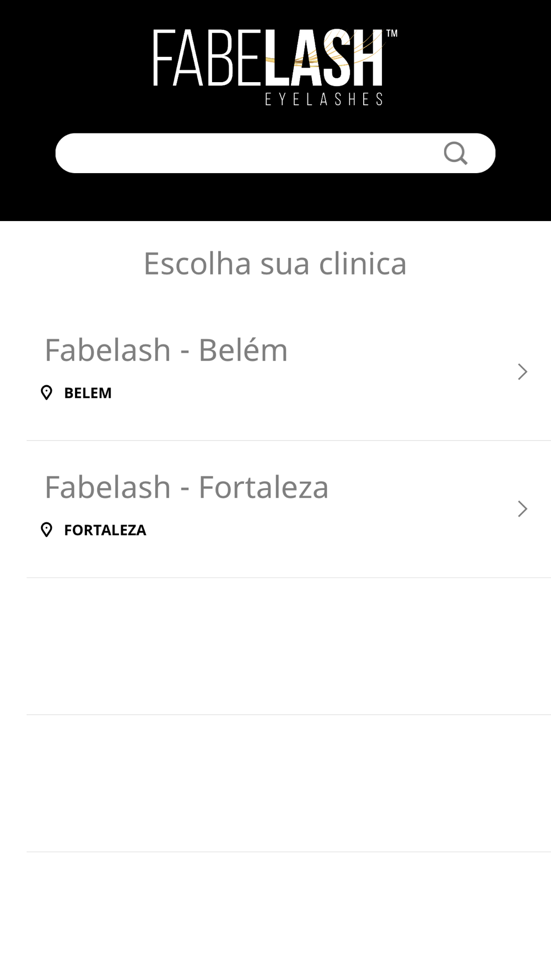Tap the BELEM city label
Image resolution: width=551 pixels, height=980 pixels.
pyautogui.click(x=88, y=393)
